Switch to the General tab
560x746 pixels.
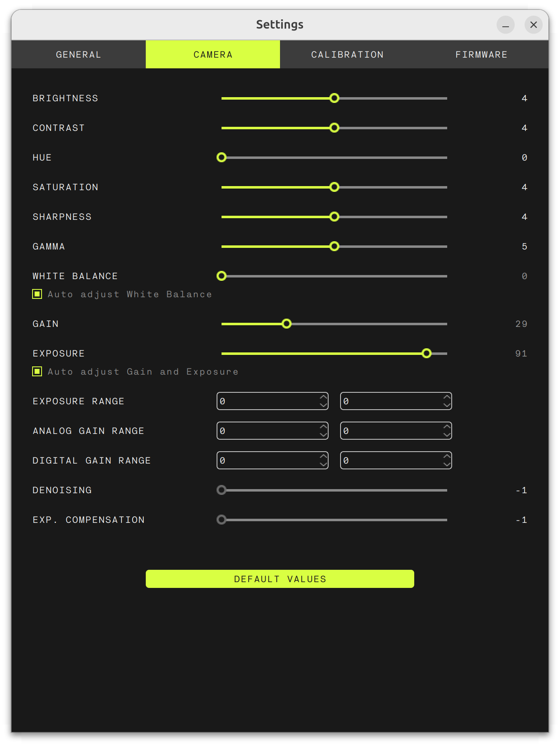(78, 54)
